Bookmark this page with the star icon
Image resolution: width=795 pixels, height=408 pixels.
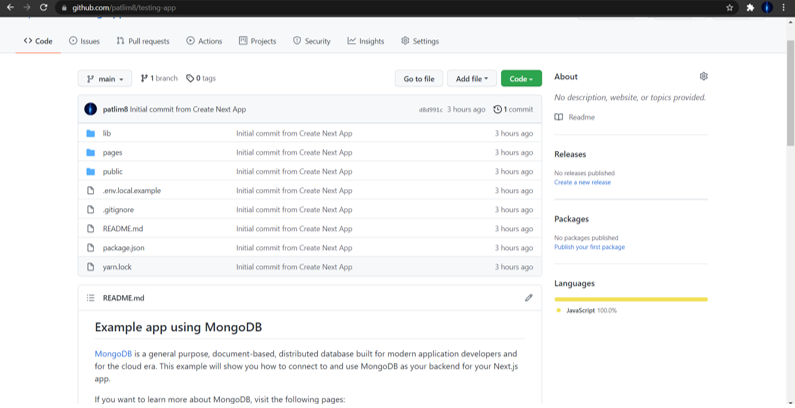tap(730, 8)
